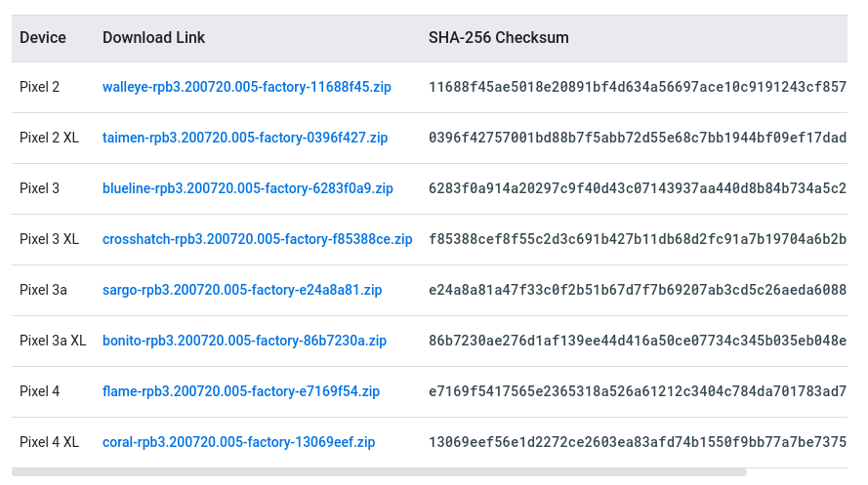This screenshot has height=485, width=868.
Task: Click the Pixel 4 XL checksum starting 13069eef
Action: (637, 442)
